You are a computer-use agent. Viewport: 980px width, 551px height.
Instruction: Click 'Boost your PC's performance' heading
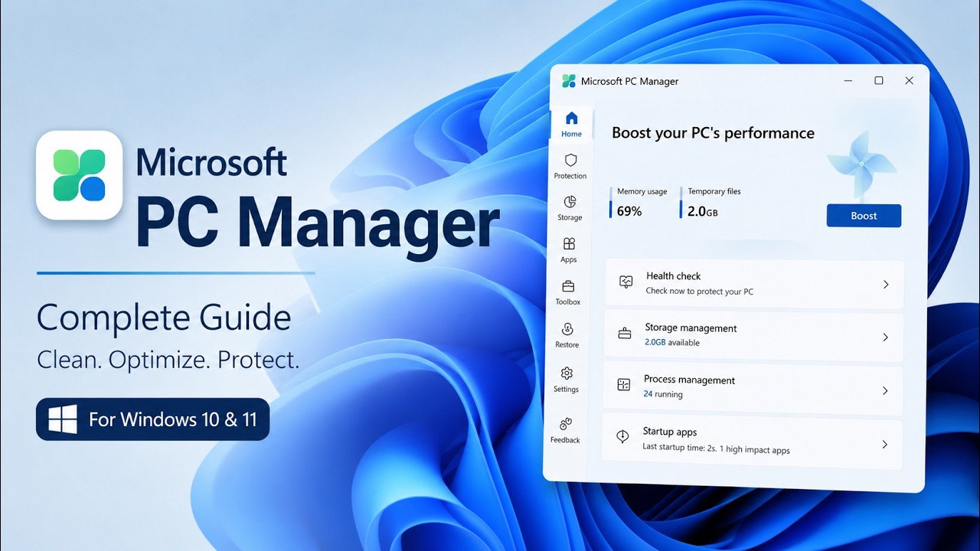pyautogui.click(x=713, y=133)
